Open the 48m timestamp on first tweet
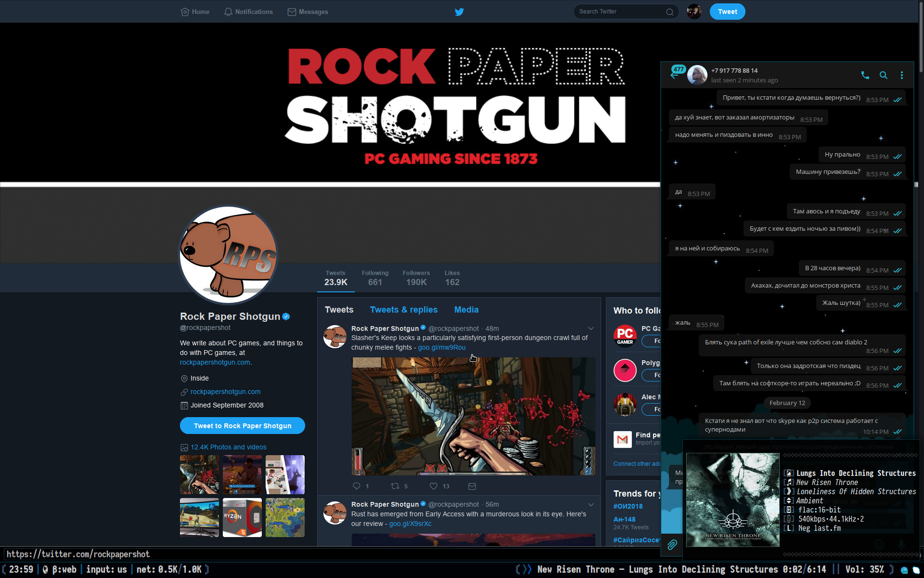This screenshot has height=578, width=924. pos(492,328)
